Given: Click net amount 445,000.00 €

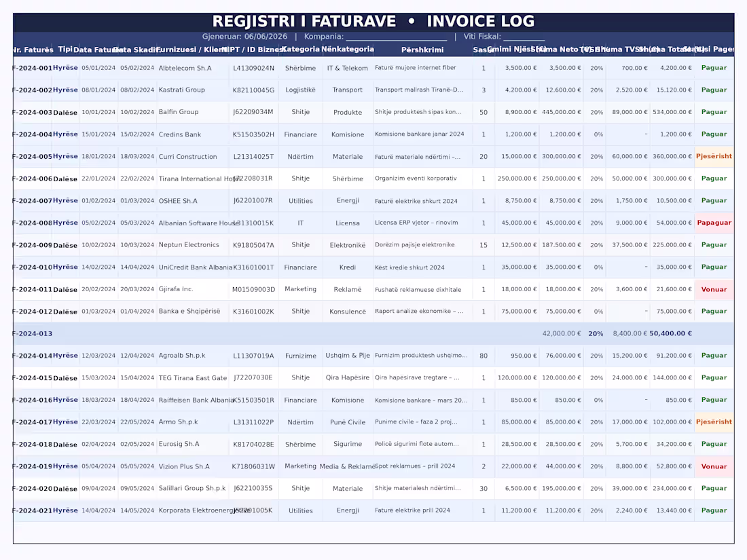Looking at the screenshot, I should click(x=562, y=112).
